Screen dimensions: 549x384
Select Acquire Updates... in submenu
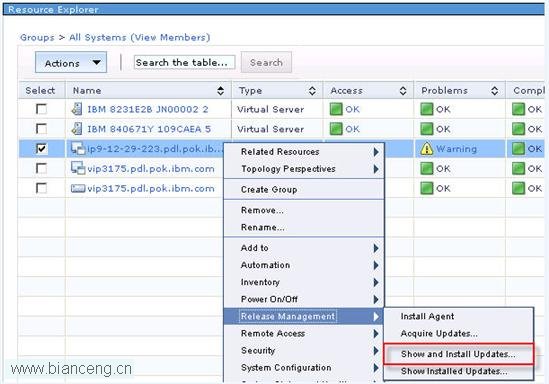459,334
